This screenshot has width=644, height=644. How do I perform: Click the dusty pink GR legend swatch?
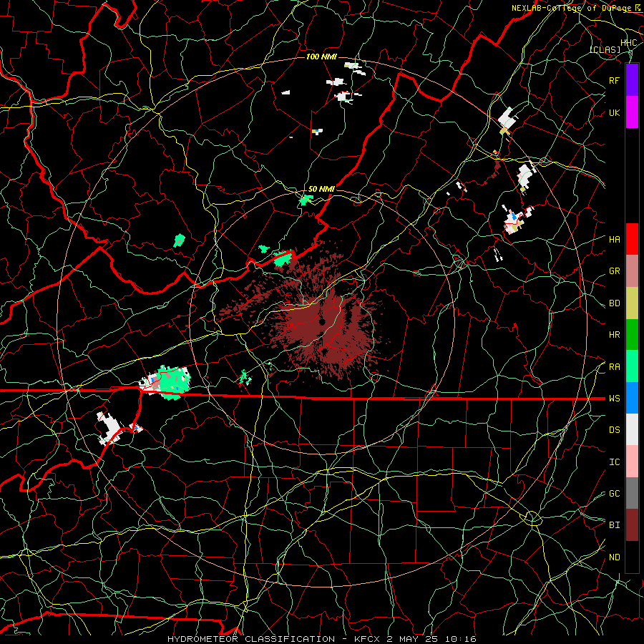coord(632,270)
